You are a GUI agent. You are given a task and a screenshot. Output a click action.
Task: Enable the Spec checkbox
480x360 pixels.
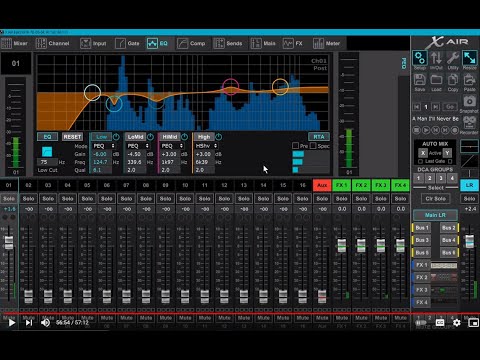click(x=313, y=146)
